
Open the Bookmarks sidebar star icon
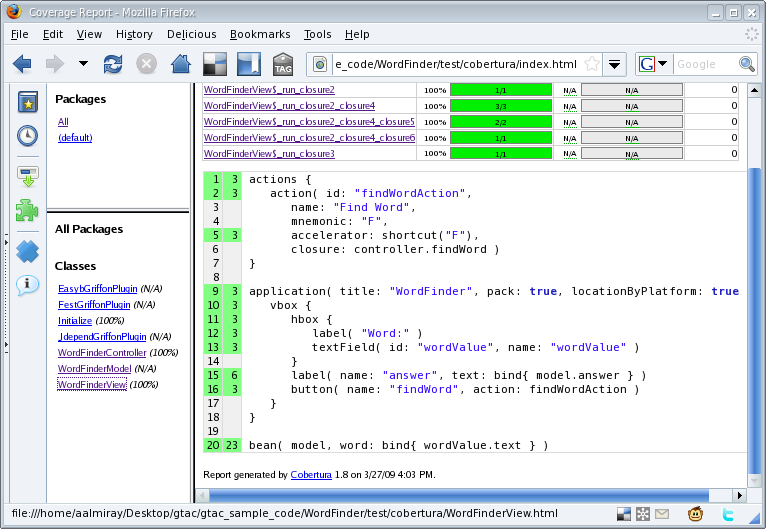[x=27, y=103]
